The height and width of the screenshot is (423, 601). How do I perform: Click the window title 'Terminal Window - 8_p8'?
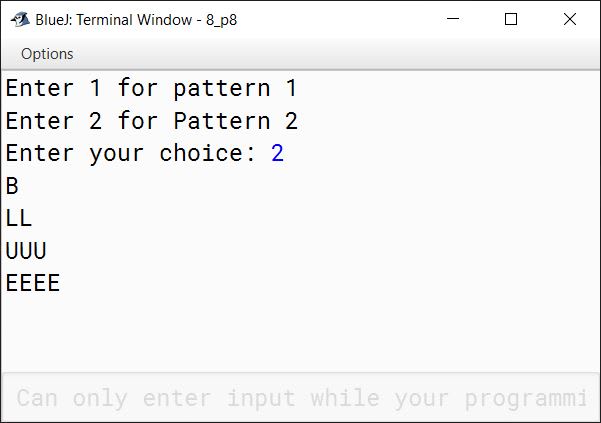(157, 20)
